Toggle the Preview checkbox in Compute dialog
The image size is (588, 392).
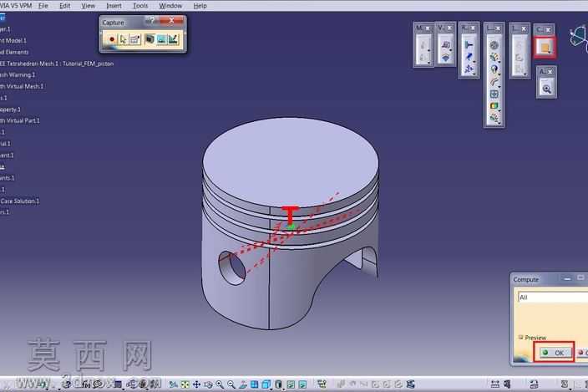[520, 337]
